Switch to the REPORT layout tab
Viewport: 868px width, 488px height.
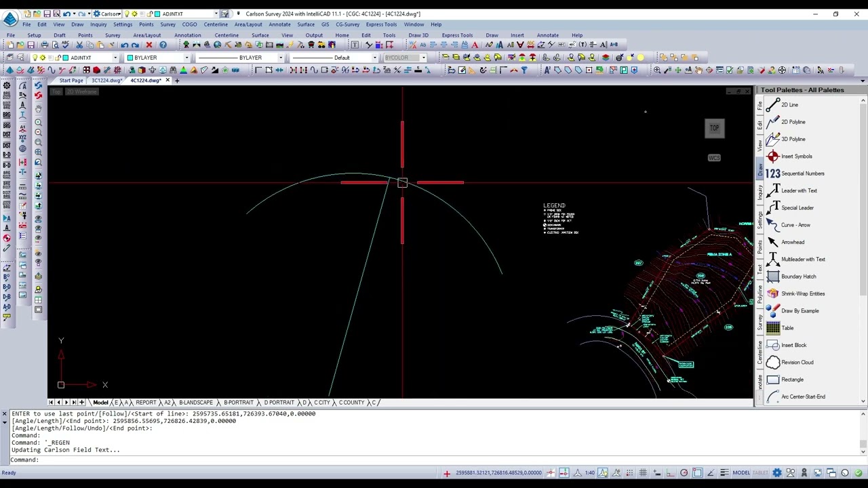point(146,403)
